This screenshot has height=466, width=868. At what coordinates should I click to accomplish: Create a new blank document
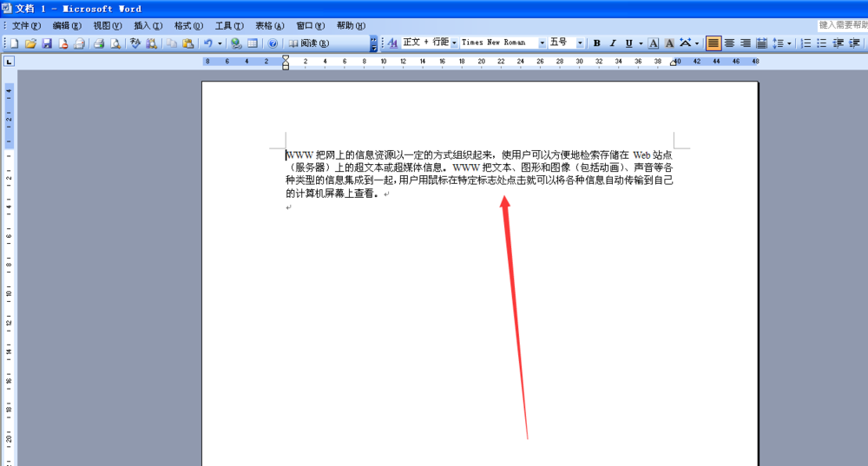(15, 43)
